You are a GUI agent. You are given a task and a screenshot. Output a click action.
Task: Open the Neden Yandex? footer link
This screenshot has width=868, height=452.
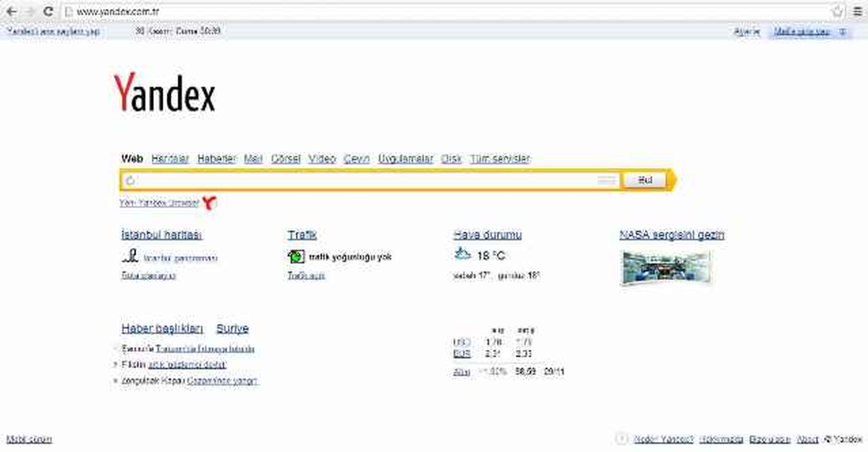pyautogui.click(x=663, y=439)
